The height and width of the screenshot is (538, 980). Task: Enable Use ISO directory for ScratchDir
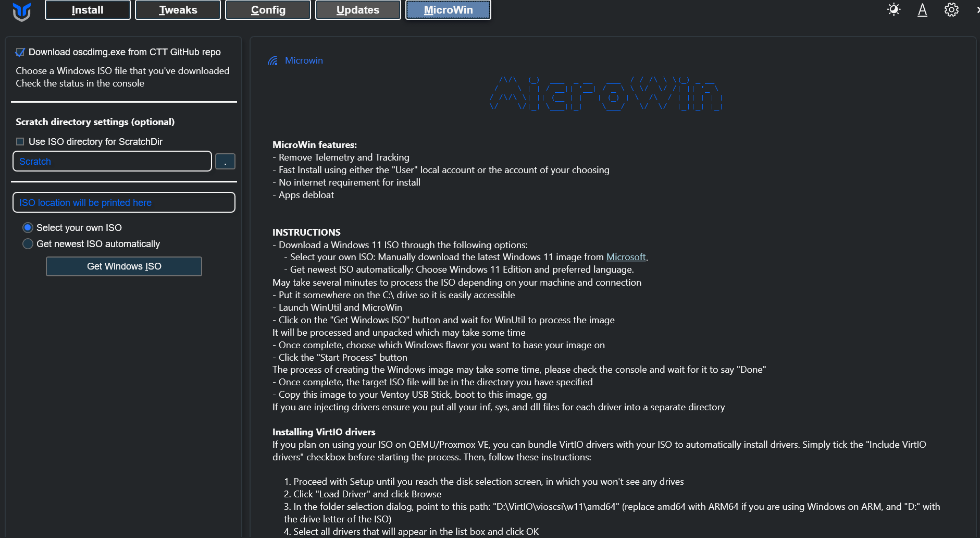click(x=20, y=142)
